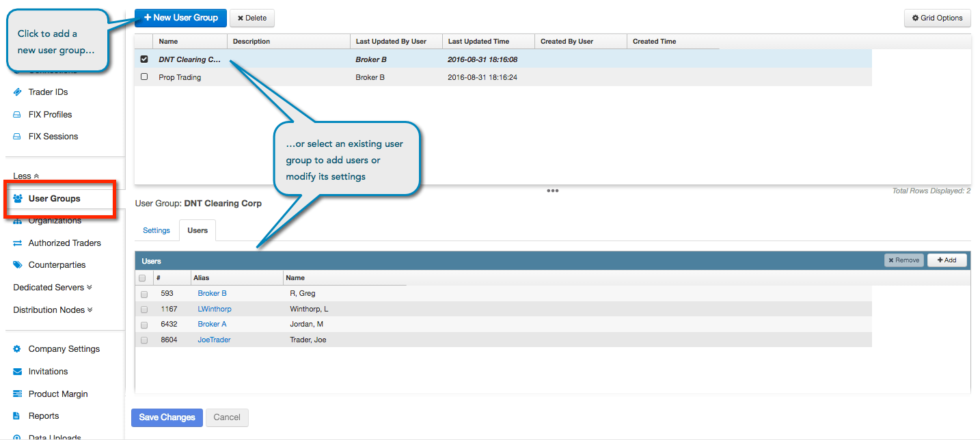The image size is (980, 440).
Task: Sort by Created By User column
Action: pos(581,42)
